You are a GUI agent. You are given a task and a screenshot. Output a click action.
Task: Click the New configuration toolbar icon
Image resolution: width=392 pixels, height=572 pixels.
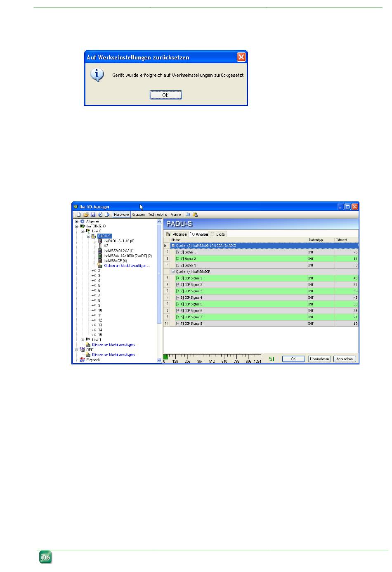point(79,215)
